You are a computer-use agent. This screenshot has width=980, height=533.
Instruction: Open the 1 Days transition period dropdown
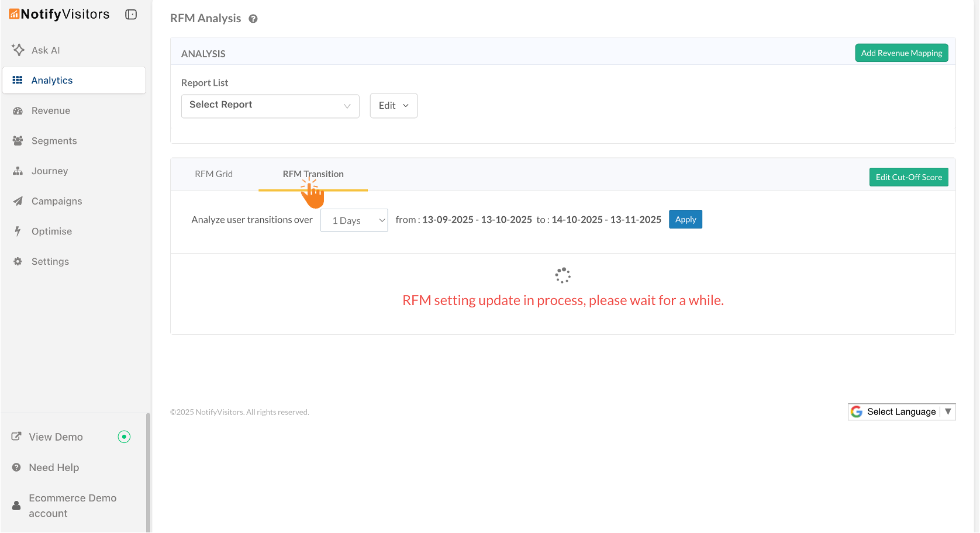[354, 220]
